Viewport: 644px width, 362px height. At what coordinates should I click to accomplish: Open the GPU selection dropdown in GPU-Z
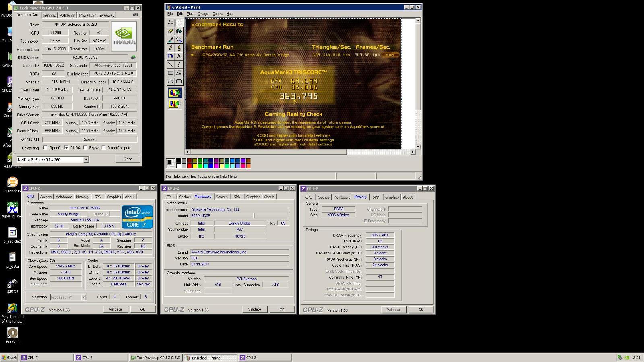[86, 160]
